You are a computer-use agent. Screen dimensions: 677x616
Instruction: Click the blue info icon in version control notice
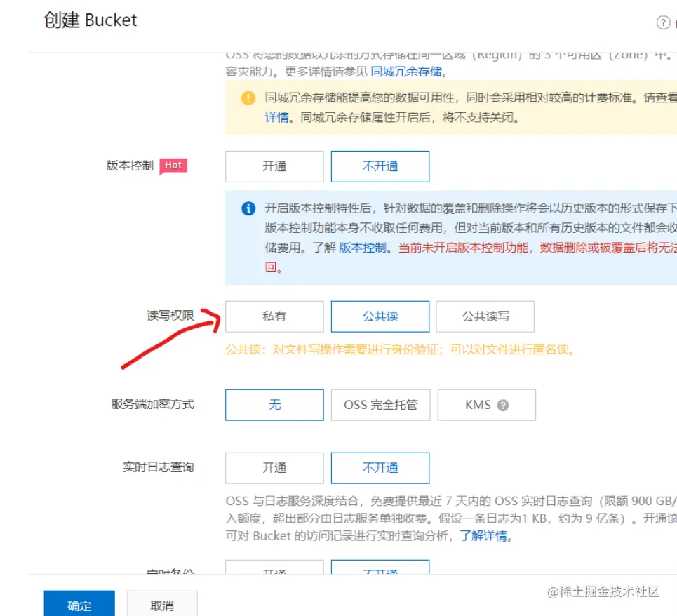tap(248, 208)
